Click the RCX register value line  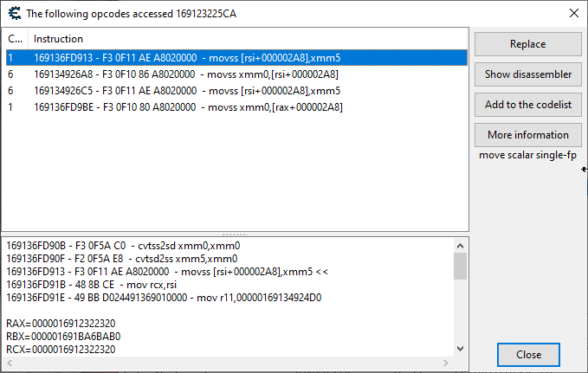(x=61, y=350)
